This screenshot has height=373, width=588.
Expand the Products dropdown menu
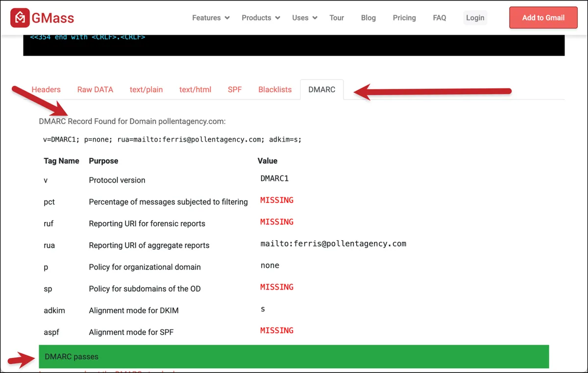(261, 18)
